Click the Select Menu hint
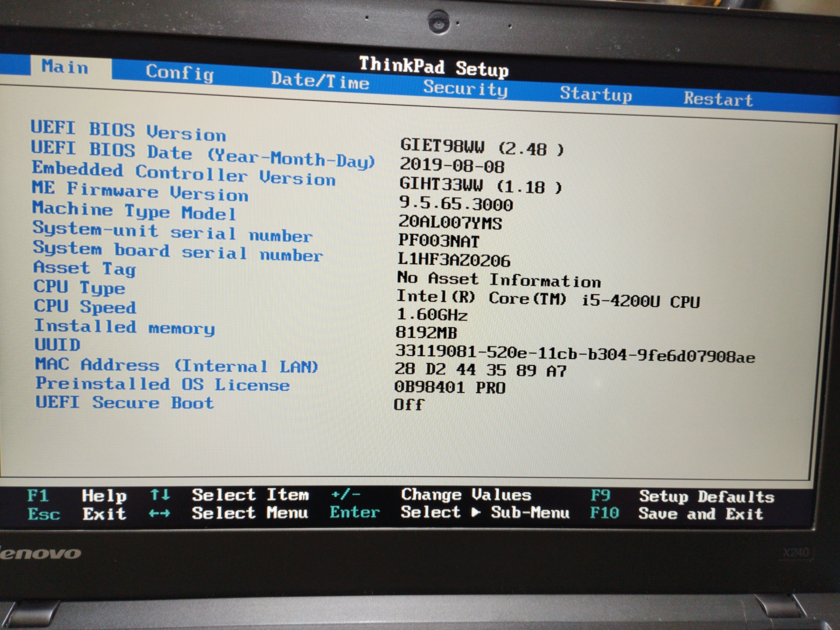Screen dimensions: 840x630 pos(250,513)
